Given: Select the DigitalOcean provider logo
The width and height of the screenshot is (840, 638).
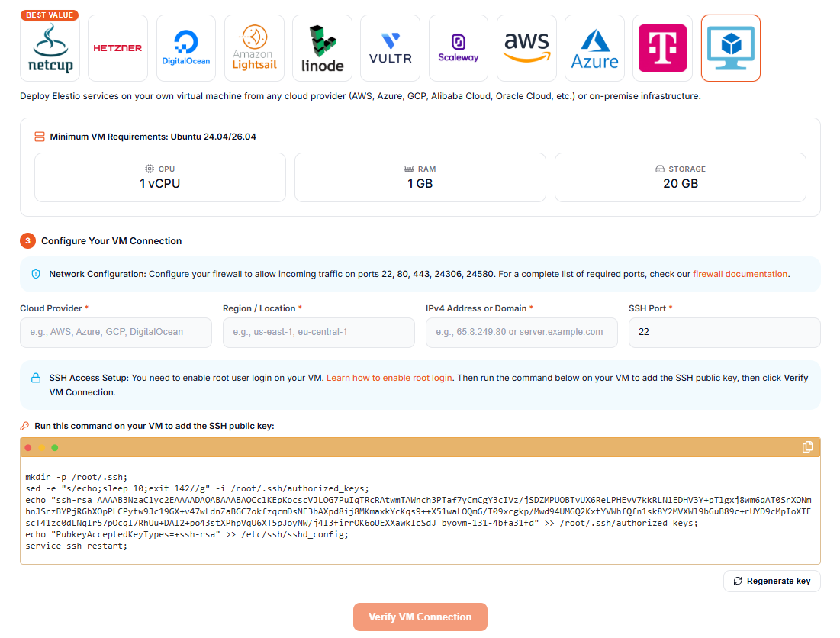Looking at the screenshot, I should pos(186,48).
